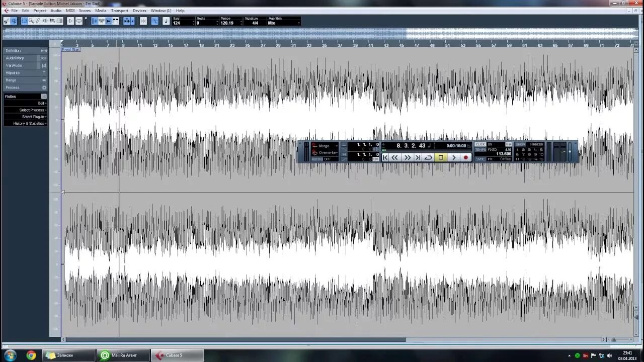
Task: Click the Beats value field
Action: (207, 23)
